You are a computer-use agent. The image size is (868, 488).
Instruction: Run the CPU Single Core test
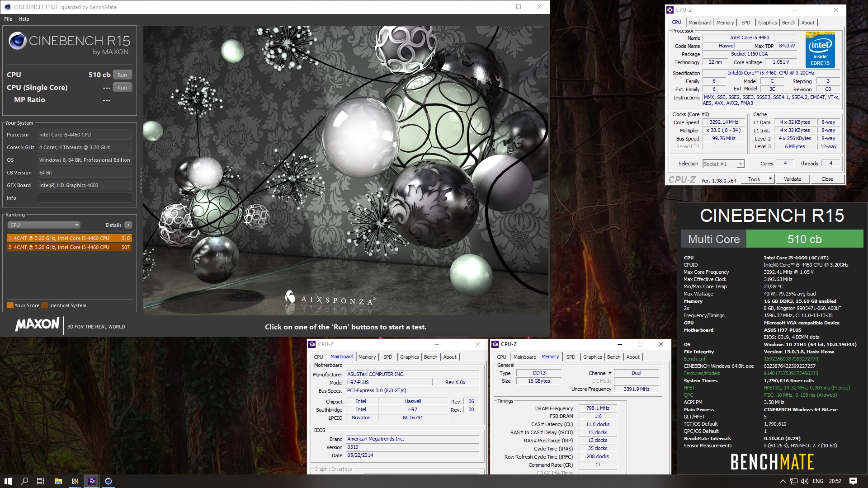122,88
